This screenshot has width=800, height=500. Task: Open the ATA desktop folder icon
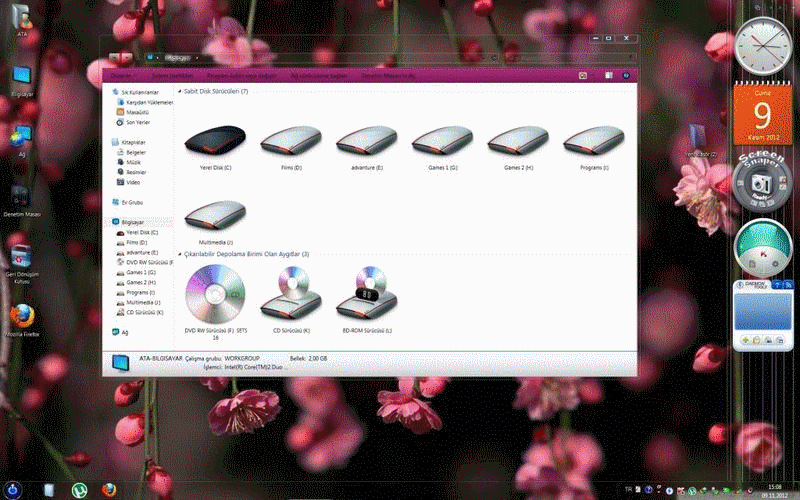coord(22,18)
